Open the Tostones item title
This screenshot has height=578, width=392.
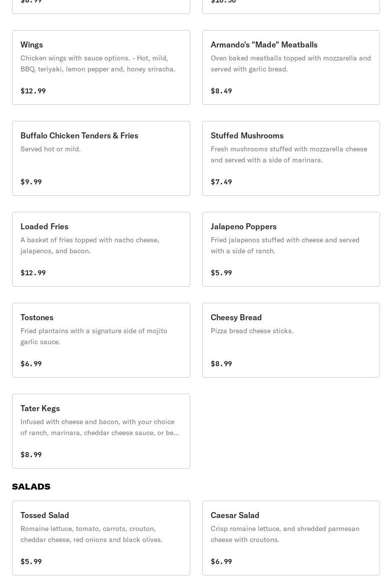pos(37,317)
